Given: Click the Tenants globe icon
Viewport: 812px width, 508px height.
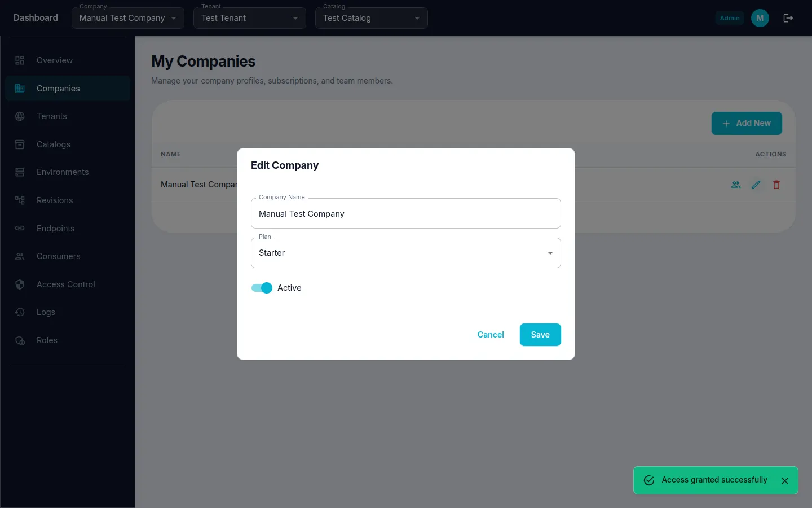Looking at the screenshot, I should (20, 116).
